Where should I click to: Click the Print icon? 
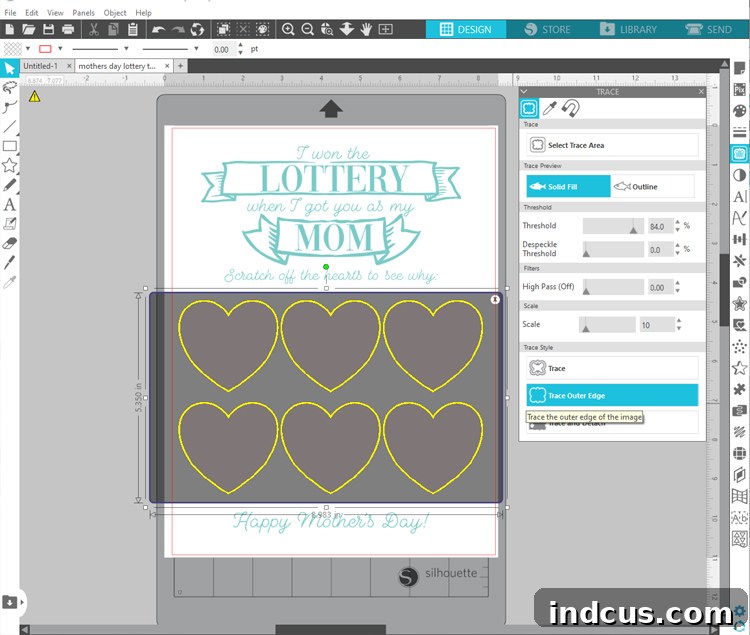(x=68, y=30)
